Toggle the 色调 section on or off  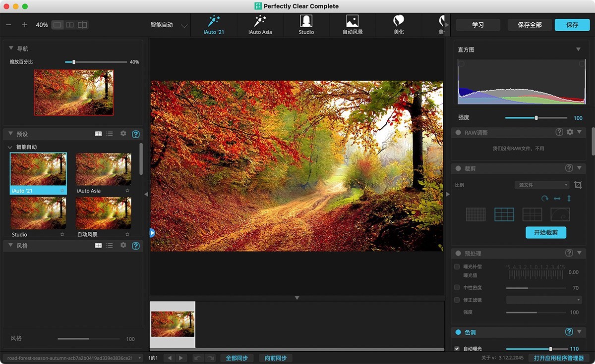(x=457, y=332)
